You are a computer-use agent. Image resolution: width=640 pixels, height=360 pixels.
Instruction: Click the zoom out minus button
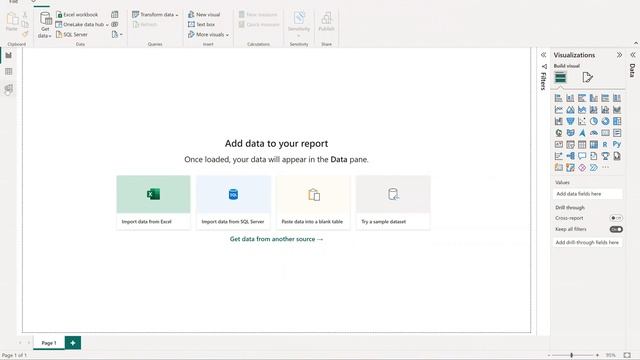549,355
